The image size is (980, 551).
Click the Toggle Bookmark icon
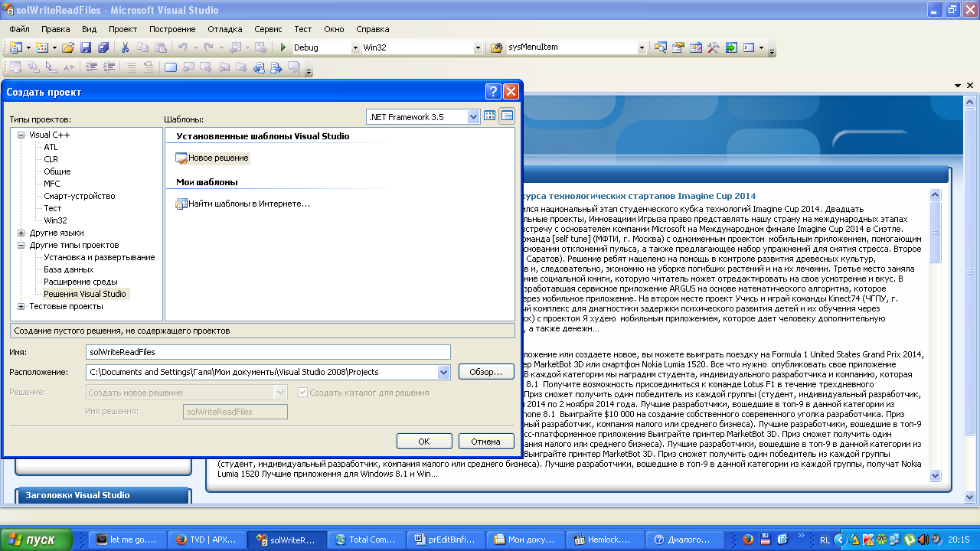coord(171,67)
